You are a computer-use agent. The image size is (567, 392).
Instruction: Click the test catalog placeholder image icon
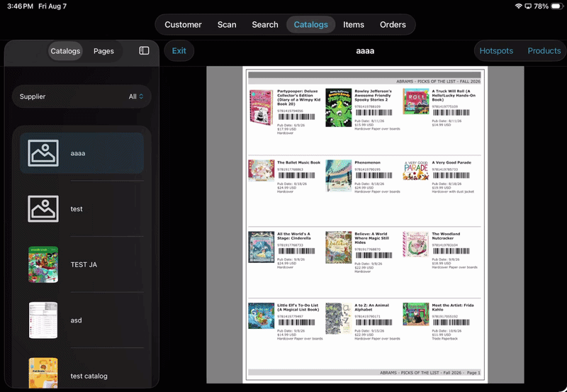point(43,208)
